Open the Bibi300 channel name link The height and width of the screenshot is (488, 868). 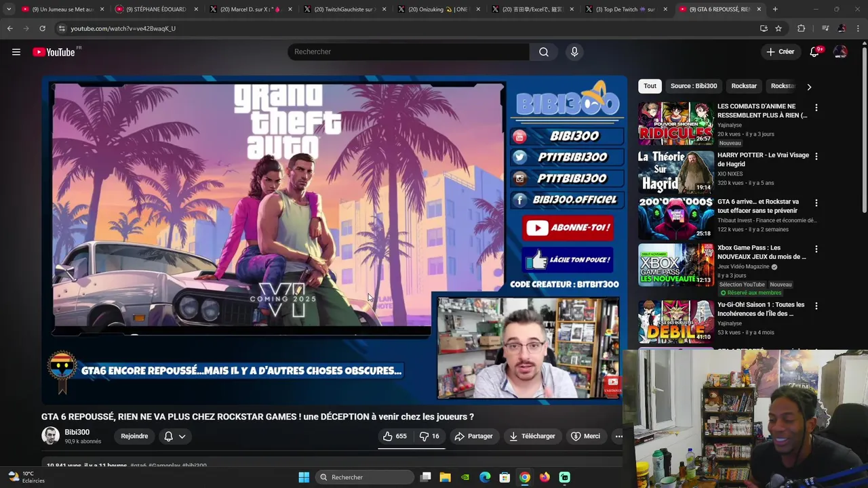[x=77, y=432]
